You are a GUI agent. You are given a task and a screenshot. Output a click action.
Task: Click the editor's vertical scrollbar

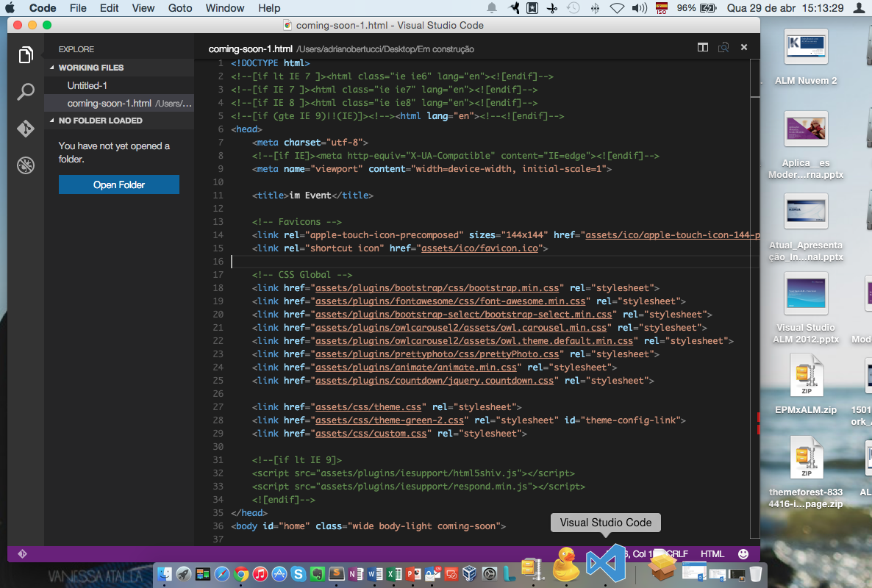[754, 298]
